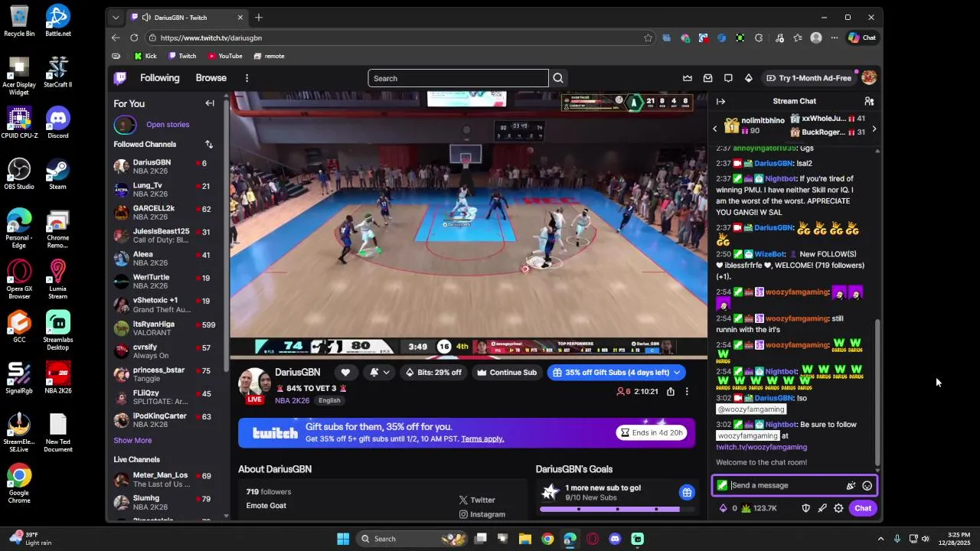Open the Browse tab
The width and height of the screenshot is (980, 551).
pos(211,78)
